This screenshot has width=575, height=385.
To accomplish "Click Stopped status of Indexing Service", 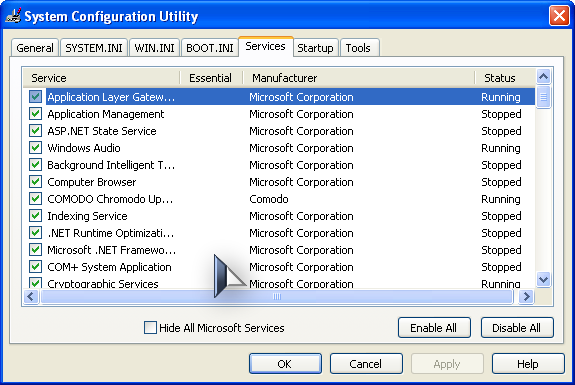I will [x=501, y=216].
